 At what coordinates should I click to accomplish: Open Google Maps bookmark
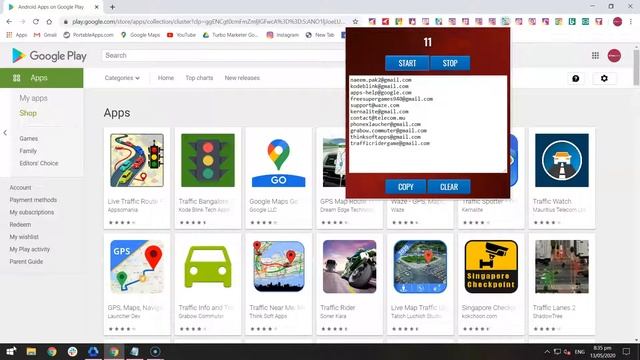pyautogui.click(x=140, y=35)
